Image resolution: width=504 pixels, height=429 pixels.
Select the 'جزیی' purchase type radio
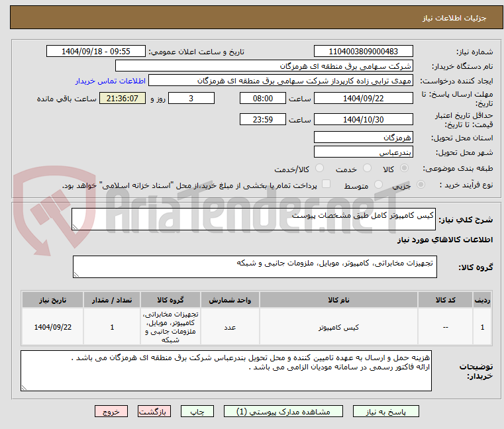[x=421, y=185]
